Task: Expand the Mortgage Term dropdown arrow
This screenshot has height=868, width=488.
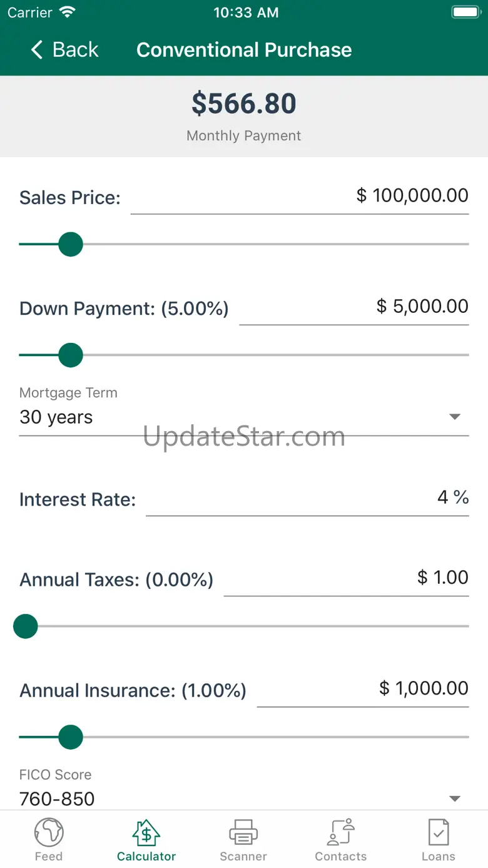Action: (x=455, y=417)
